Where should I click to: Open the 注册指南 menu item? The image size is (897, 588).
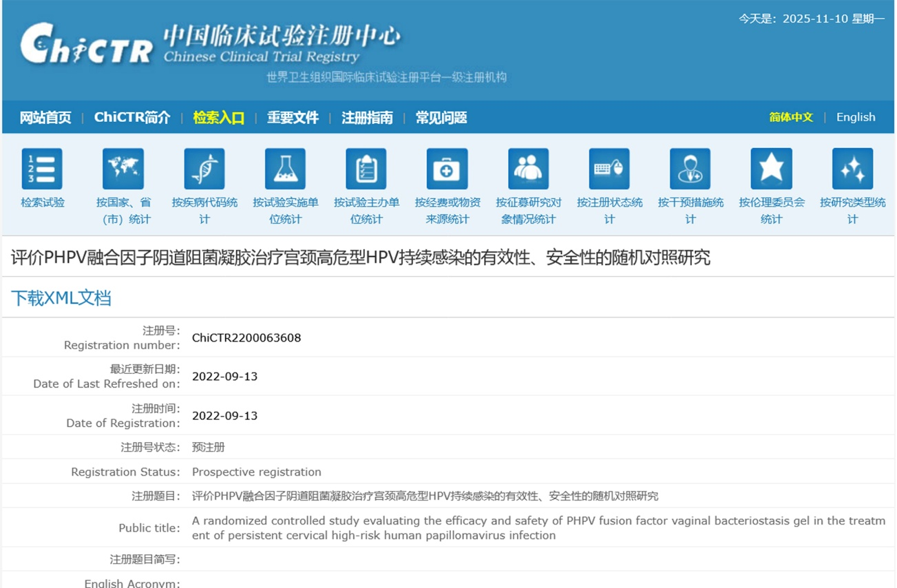coord(367,118)
